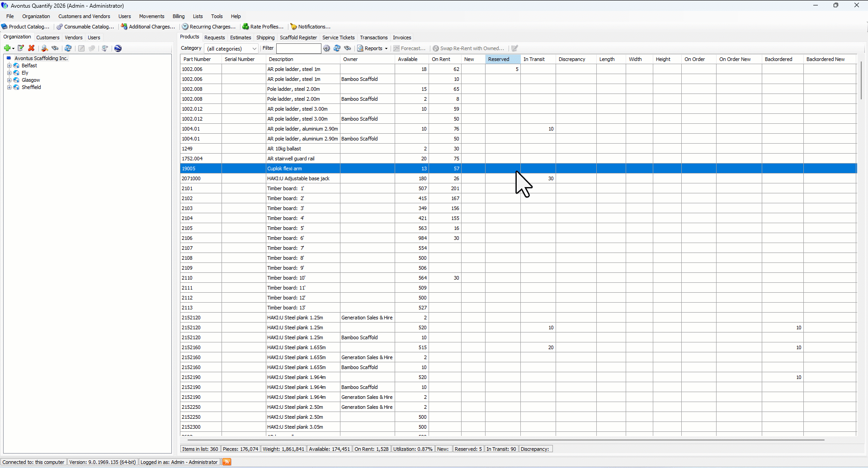The width and height of the screenshot is (868, 468).
Task: Select the AR 10kg ballast row
Action: (x=518, y=149)
